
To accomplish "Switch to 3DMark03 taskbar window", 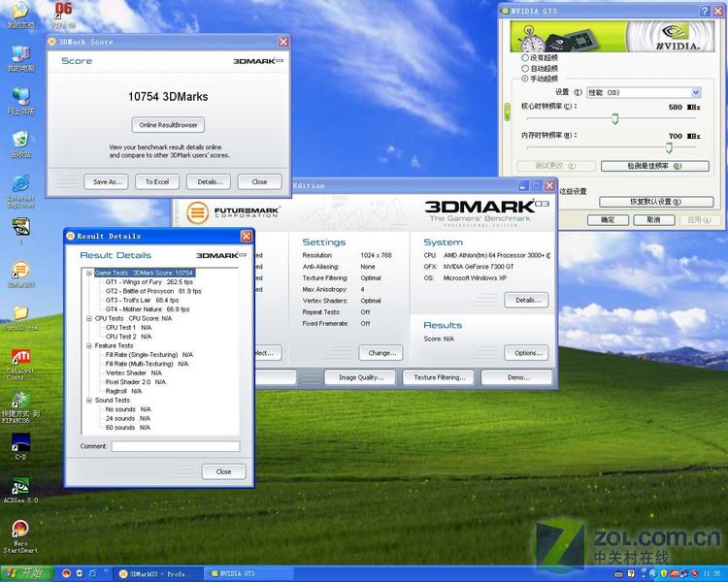I will pyautogui.click(x=159, y=574).
